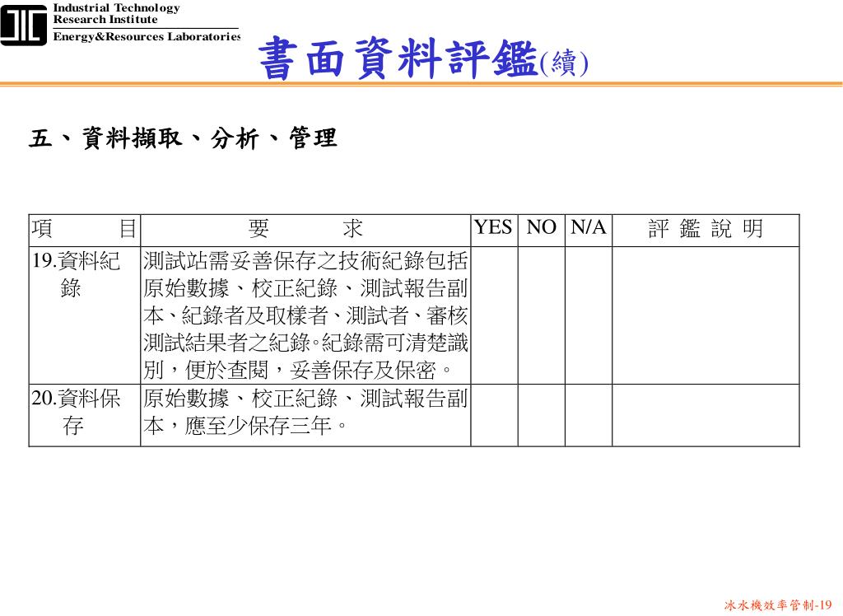Click the 'YES' column header

click(x=494, y=231)
